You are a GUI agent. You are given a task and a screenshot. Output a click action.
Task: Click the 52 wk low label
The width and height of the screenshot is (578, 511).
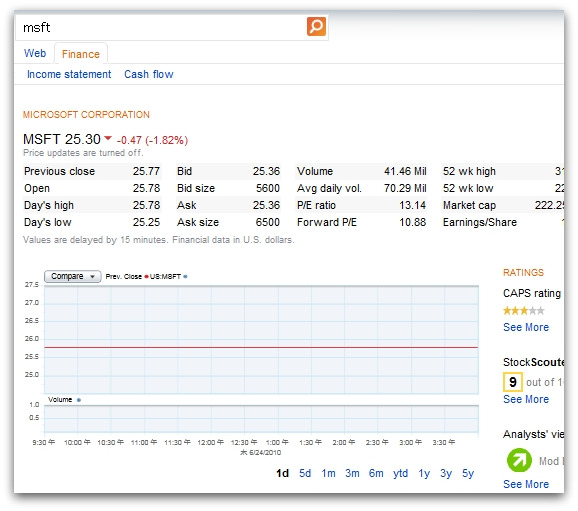tap(468, 188)
